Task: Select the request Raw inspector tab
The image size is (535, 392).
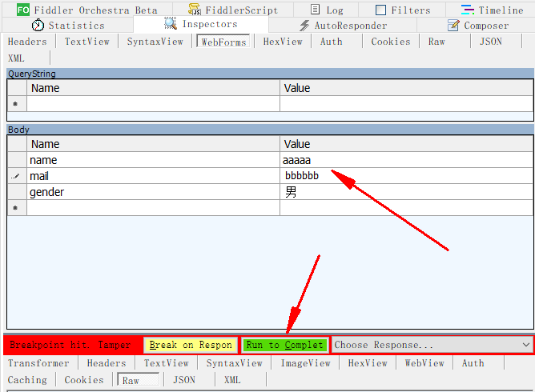Action: click(x=436, y=42)
